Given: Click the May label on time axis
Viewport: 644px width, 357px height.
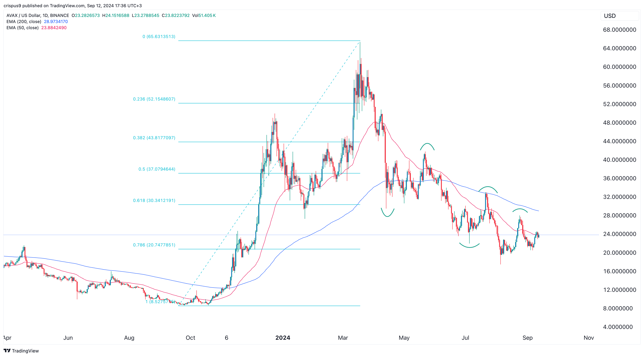Looking at the screenshot, I should 404,338.
